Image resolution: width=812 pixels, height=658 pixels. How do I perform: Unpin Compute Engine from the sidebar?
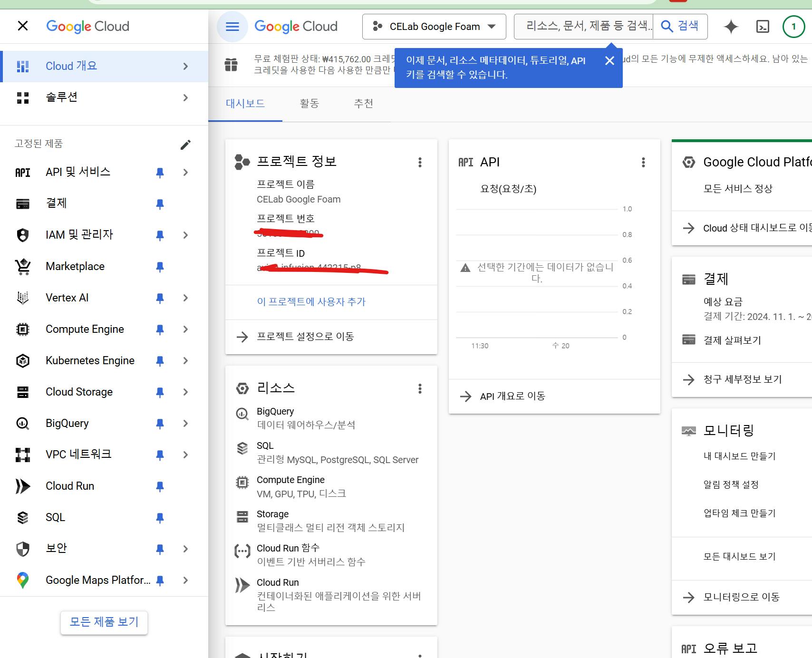(160, 329)
